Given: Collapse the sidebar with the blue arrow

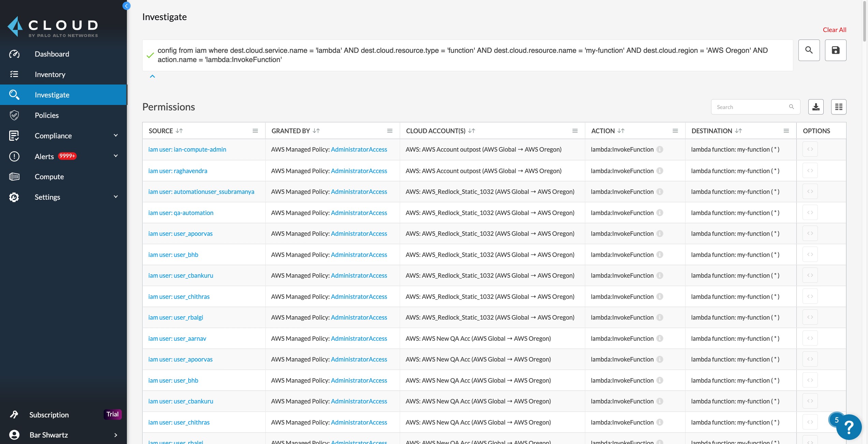Looking at the screenshot, I should click(x=127, y=6).
